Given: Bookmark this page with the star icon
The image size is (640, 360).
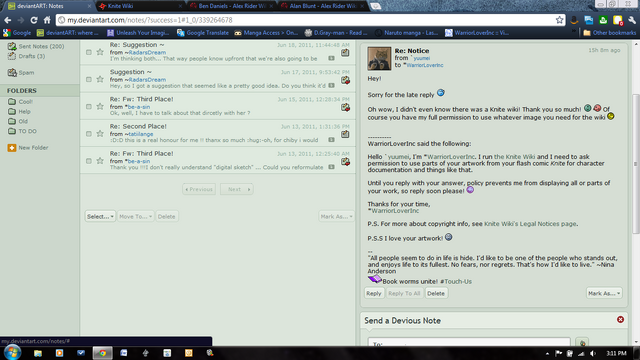Looking at the screenshot, I should click(x=559, y=20).
